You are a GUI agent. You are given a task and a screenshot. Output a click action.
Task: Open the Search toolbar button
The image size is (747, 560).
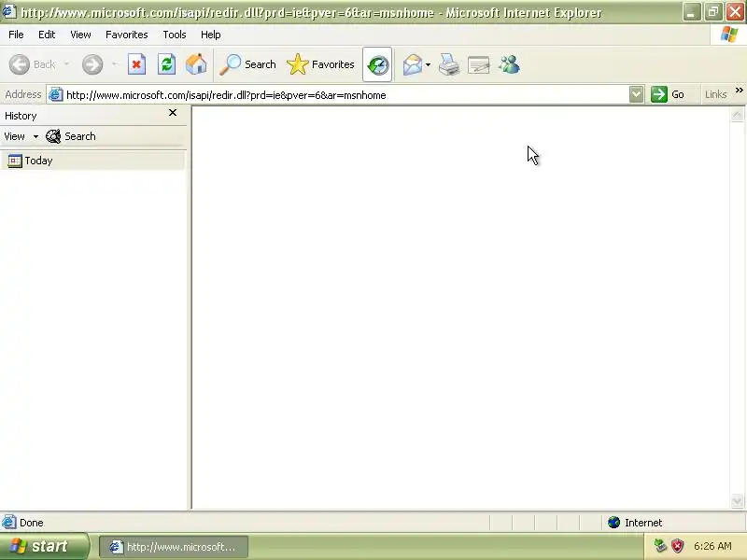(x=247, y=64)
